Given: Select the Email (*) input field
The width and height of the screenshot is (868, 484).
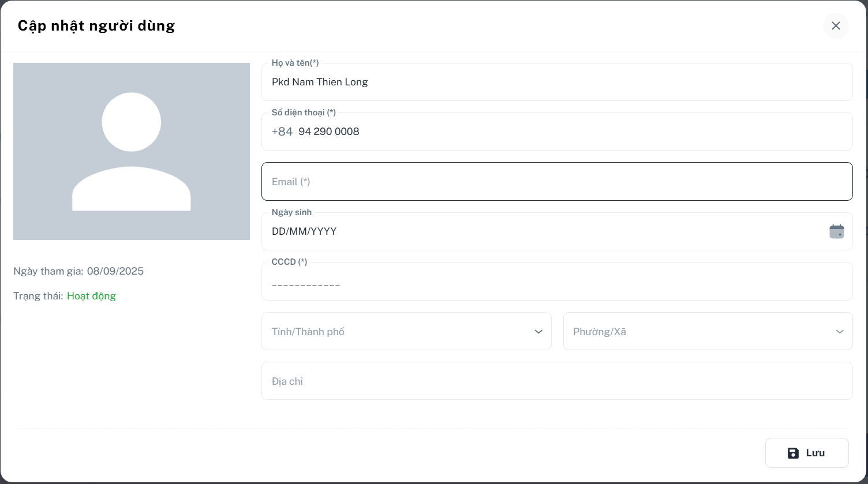Looking at the screenshot, I should pyautogui.click(x=556, y=182).
